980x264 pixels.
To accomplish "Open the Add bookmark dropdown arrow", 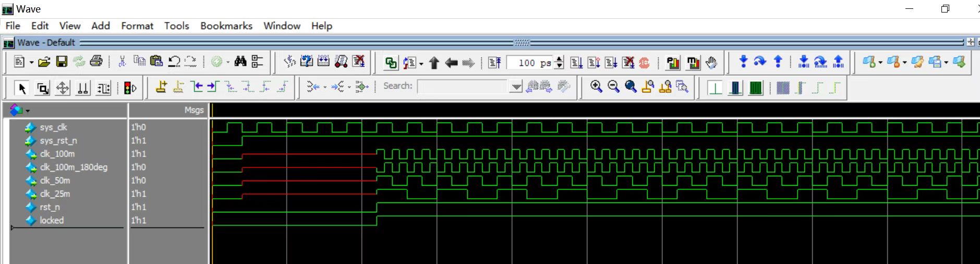I will coord(880,63).
